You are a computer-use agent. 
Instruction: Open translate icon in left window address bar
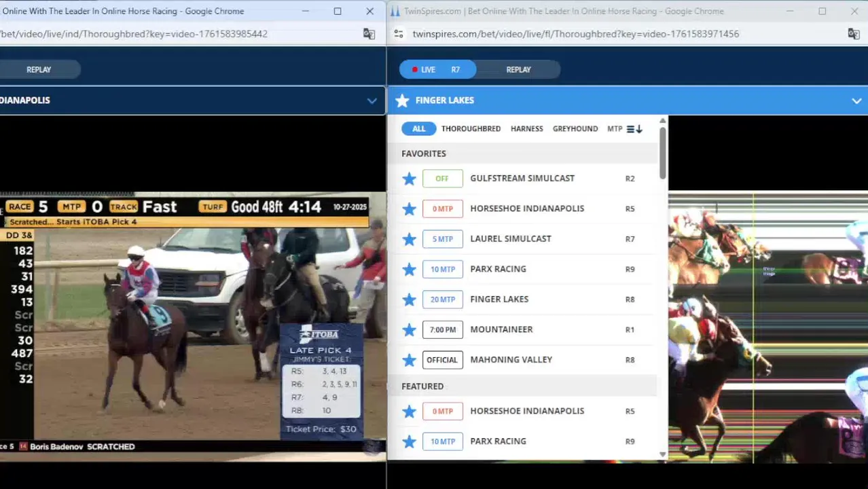369,34
